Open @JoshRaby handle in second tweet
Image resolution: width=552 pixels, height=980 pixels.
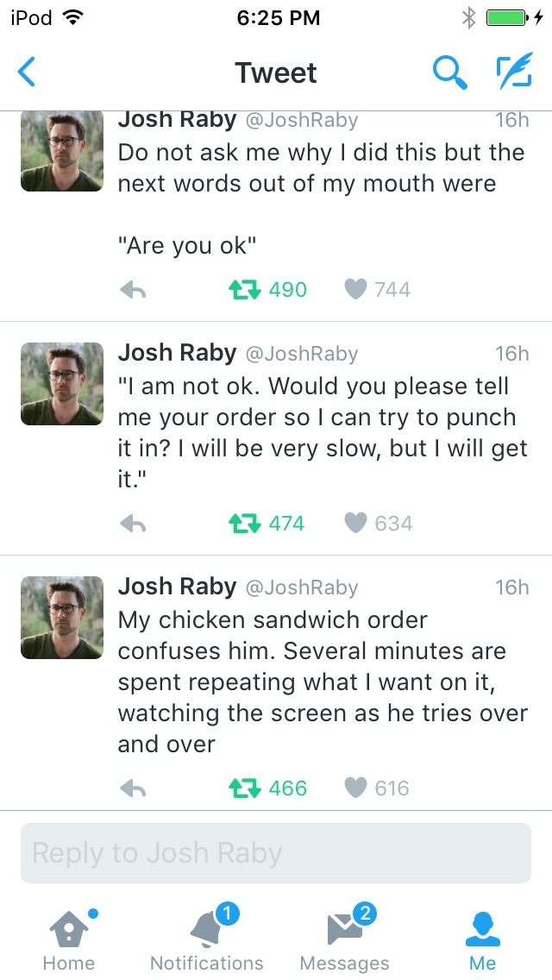[x=301, y=354]
